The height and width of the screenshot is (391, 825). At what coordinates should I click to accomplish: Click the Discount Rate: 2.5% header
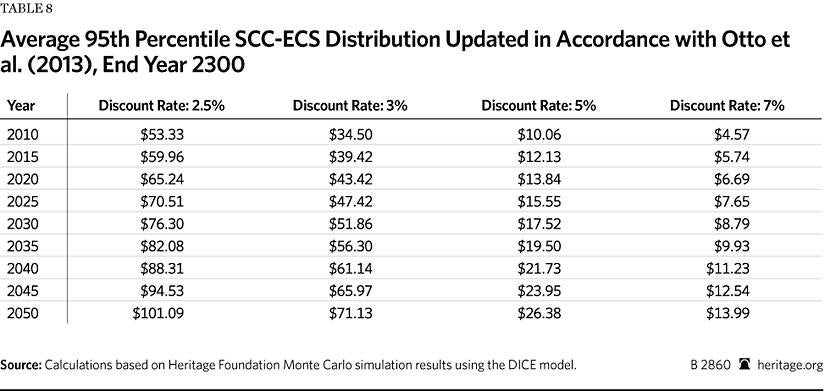pos(162,106)
